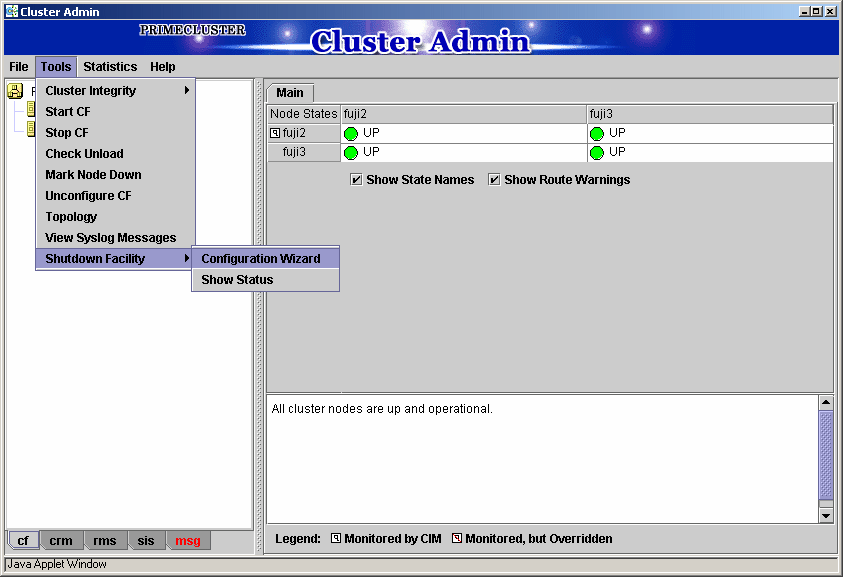Click the Monitored, but Overridden legend icon
Screen dimensions: 843x577
[456, 538]
